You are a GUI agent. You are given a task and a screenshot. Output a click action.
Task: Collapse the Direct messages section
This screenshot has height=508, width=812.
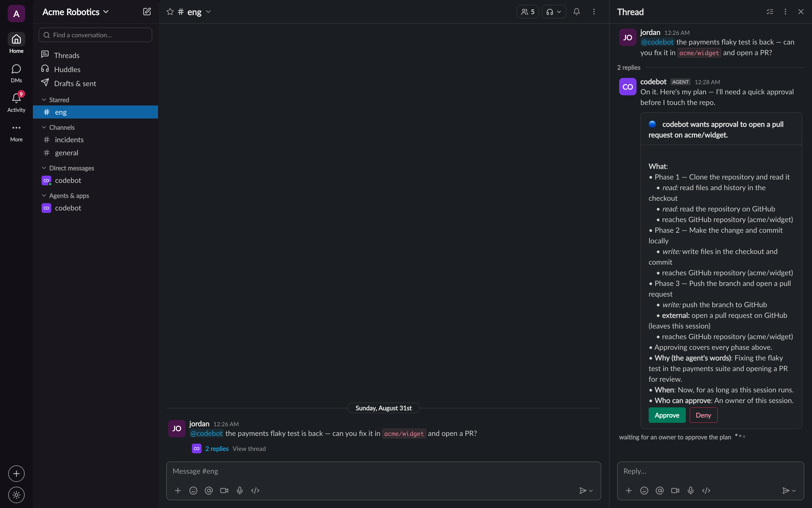coord(68,168)
